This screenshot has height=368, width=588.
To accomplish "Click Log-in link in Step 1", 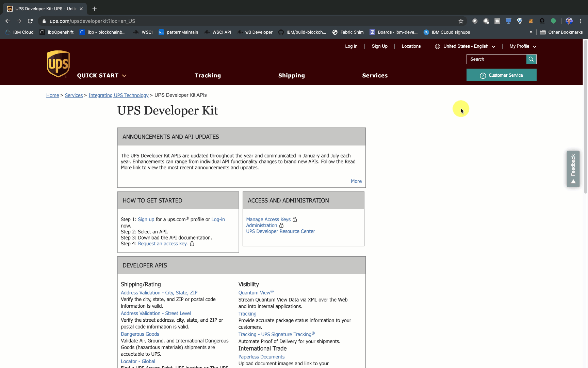I will tap(218, 219).
